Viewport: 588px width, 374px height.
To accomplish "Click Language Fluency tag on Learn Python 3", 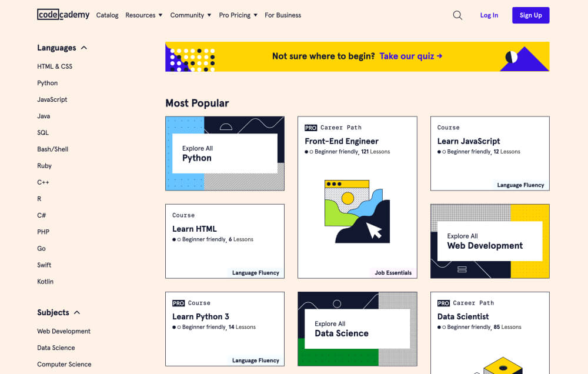I will pyautogui.click(x=255, y=360).
